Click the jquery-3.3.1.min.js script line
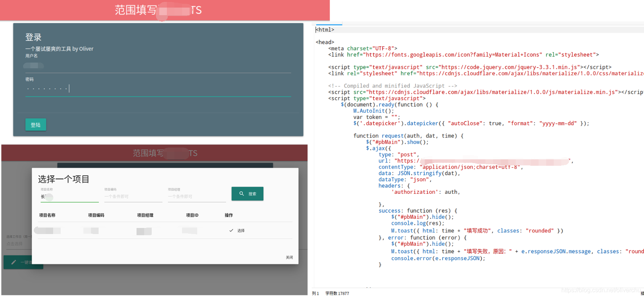The width and height of the screenshot is (644, 297). point(470,67)
